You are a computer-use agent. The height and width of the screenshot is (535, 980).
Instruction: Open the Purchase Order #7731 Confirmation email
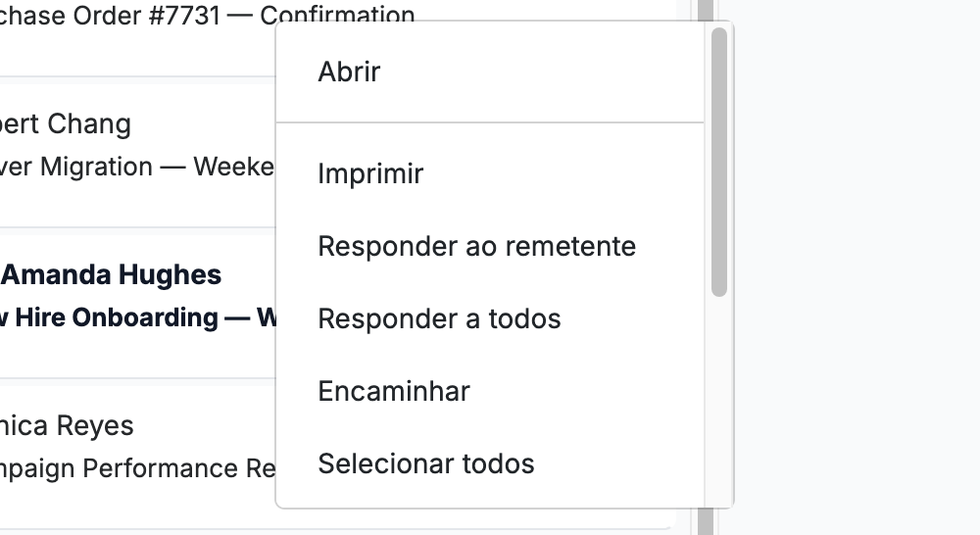(207, 15)
